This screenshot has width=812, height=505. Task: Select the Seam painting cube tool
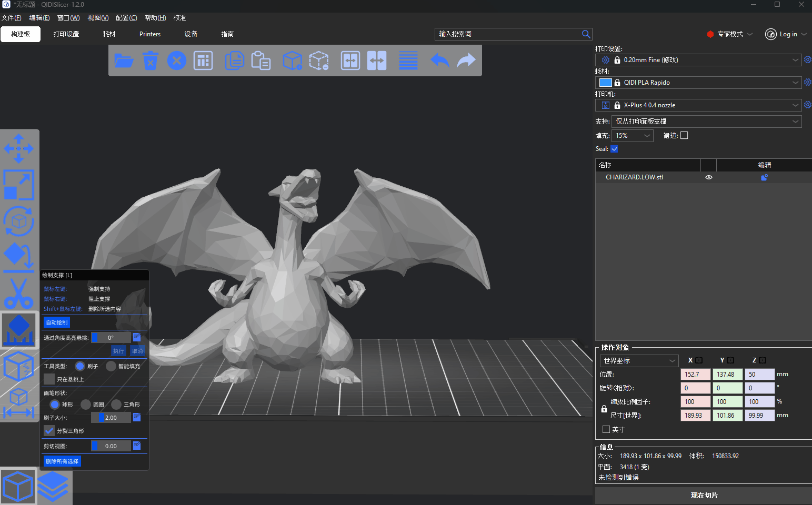pos(18,366)
